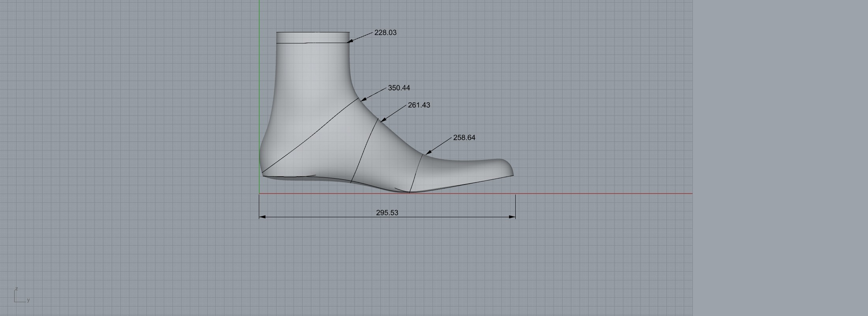Screen dimensions: 868x316
Task: Click the 261.43 dimension annotation
Action: (x=419, y=105)
